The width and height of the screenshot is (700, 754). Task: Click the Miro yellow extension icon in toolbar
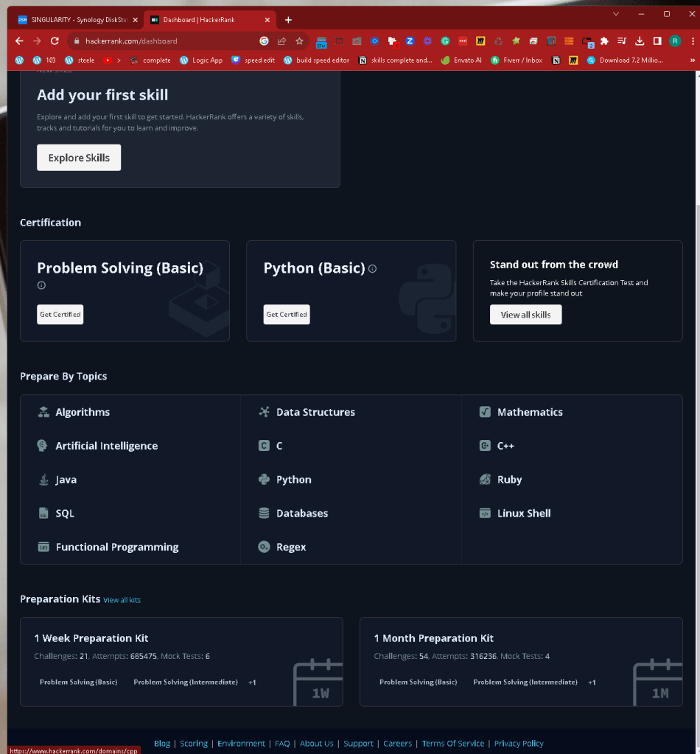480,41
